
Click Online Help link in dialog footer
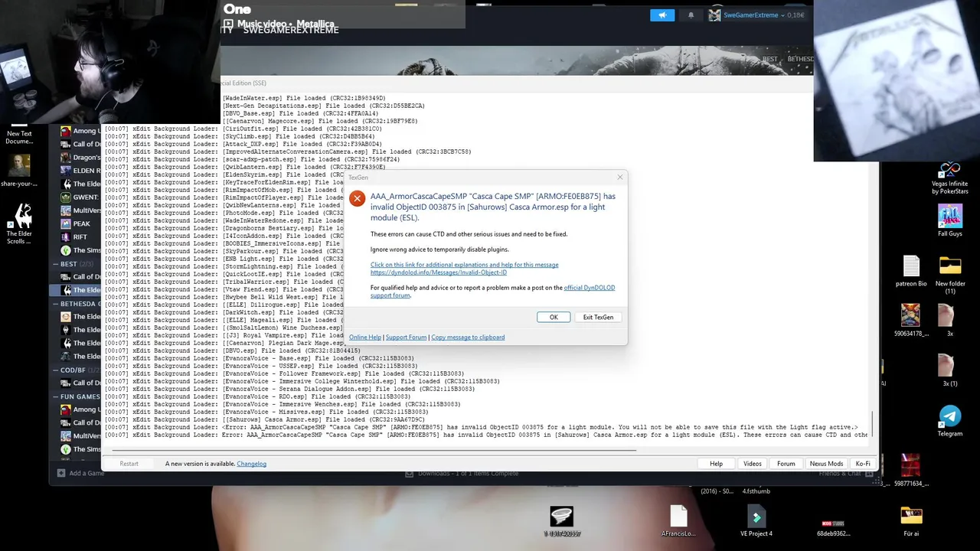tap(365, 337)
